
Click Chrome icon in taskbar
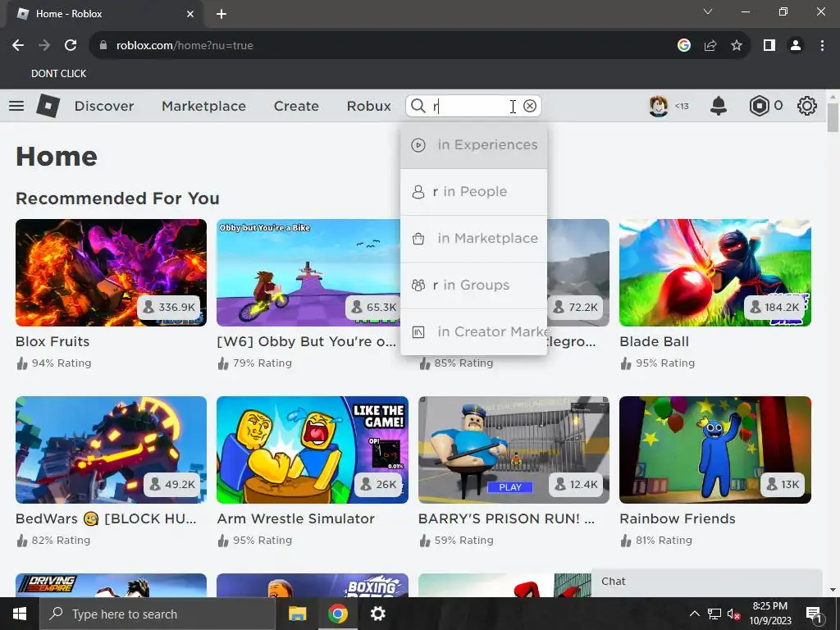point(337,614)
